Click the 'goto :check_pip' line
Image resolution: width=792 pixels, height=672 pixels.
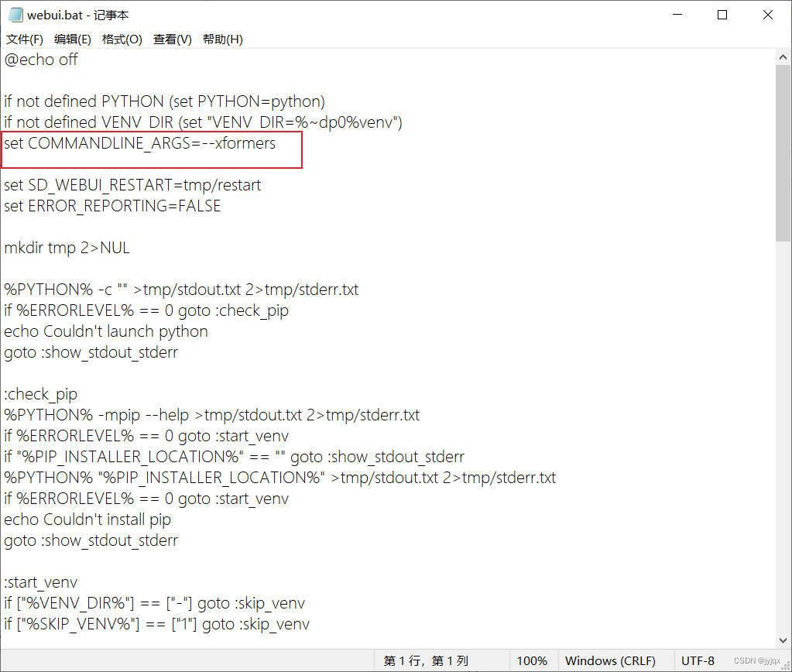tap(146, 310)
